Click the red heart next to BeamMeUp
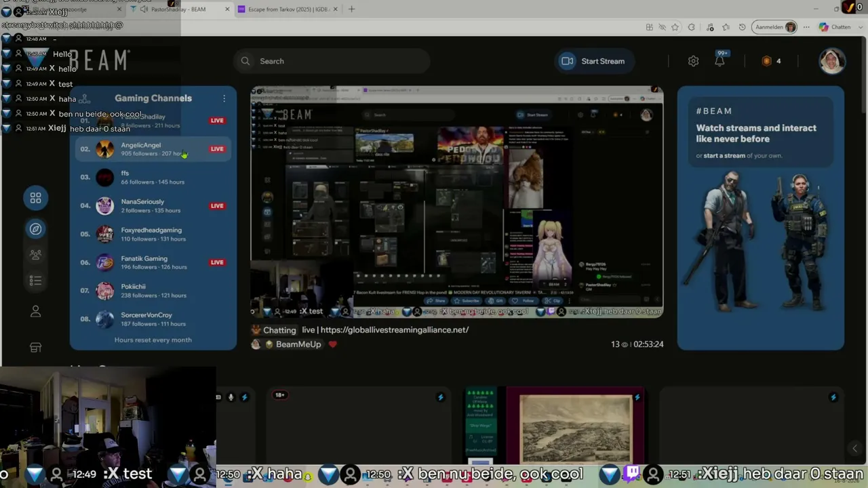868x488 pixels. pyautogui.click(x=332, y=344)
